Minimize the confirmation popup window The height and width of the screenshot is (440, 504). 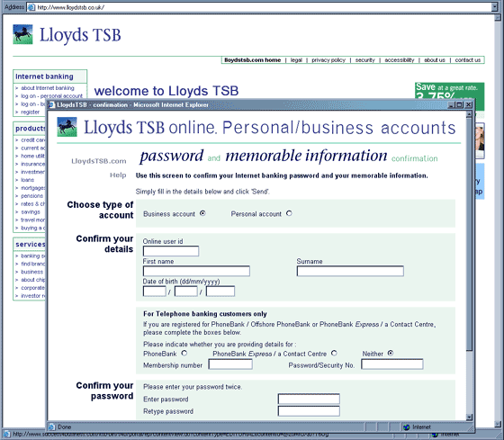[x=452, y=104]
